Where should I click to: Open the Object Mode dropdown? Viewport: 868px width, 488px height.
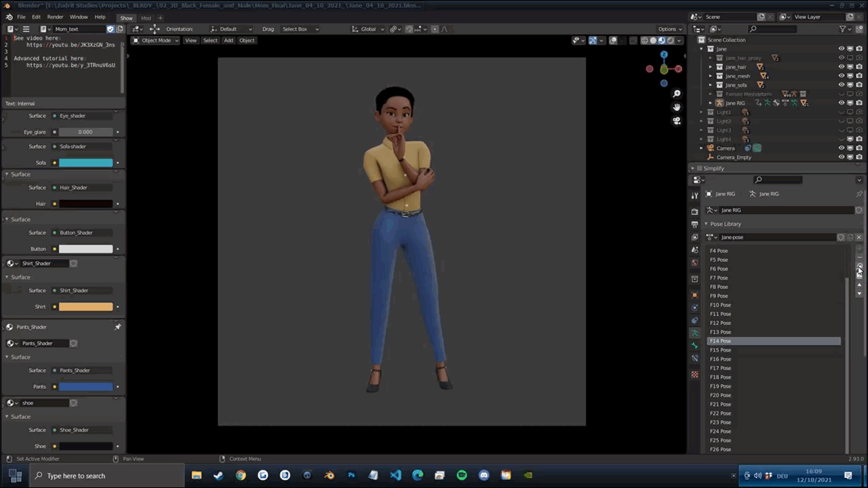pos(155,40)
